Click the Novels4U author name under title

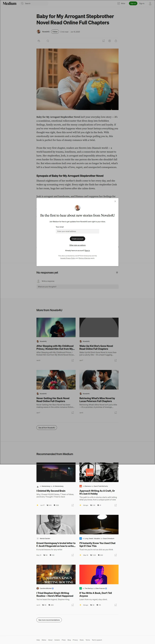[46, 32]
